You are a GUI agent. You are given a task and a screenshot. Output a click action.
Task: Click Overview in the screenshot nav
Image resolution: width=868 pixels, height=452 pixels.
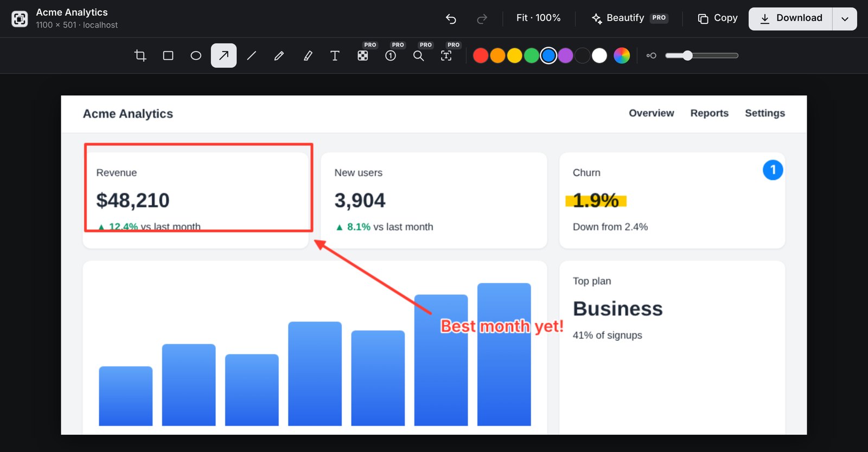point(652,113)
